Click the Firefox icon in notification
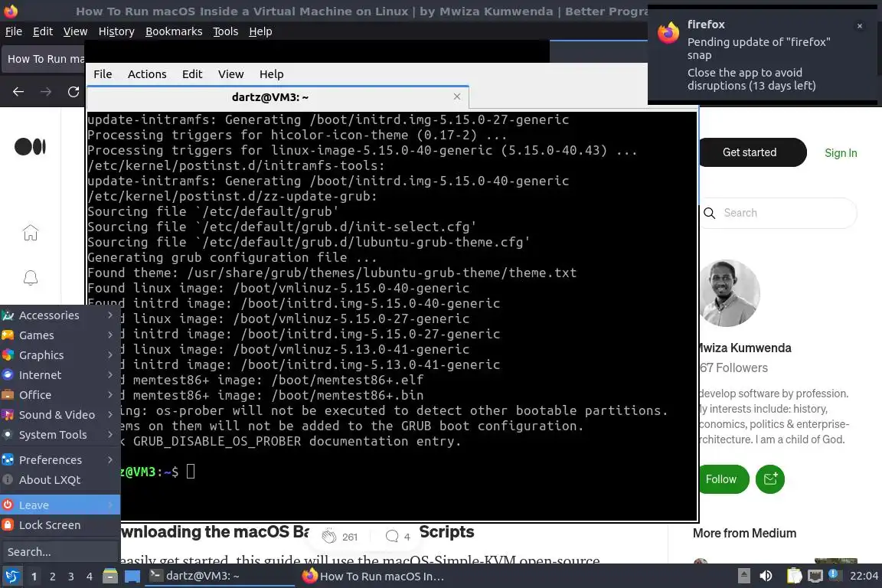Screen dimensions: 882x588 click(x=668, y=33)
